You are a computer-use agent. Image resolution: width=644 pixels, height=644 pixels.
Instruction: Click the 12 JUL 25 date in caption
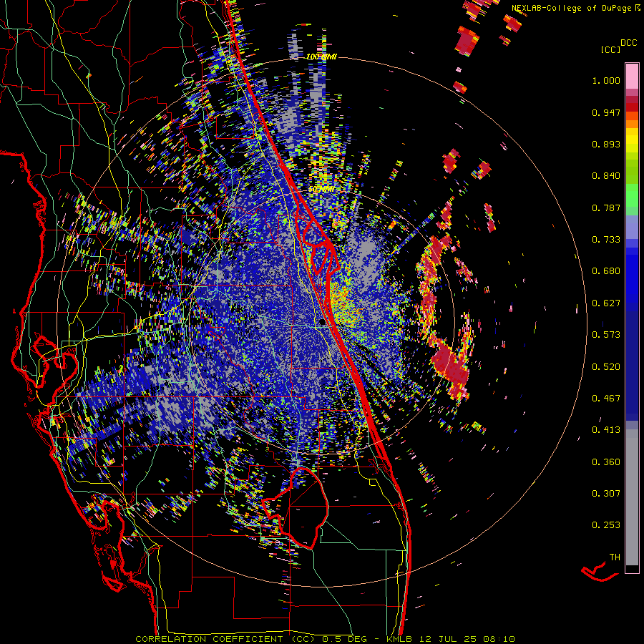coord(448,639)
